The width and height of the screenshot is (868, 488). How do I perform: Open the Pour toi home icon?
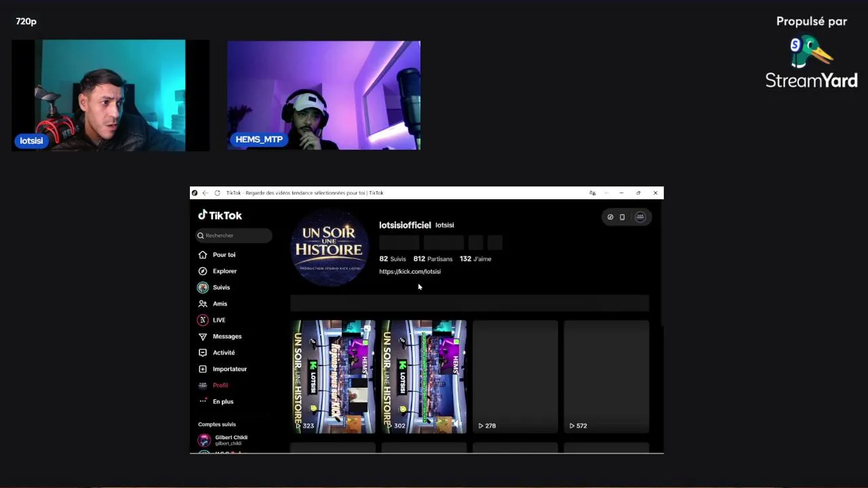click(202, 255)
